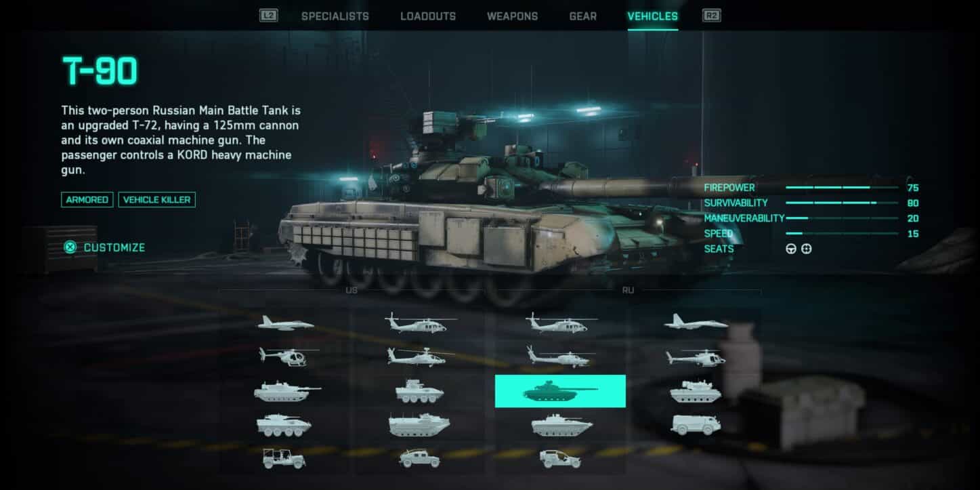Click the highlighted T-90 tank tile
980x490 pixels.
pyautogui.click(x=560, y=391)
